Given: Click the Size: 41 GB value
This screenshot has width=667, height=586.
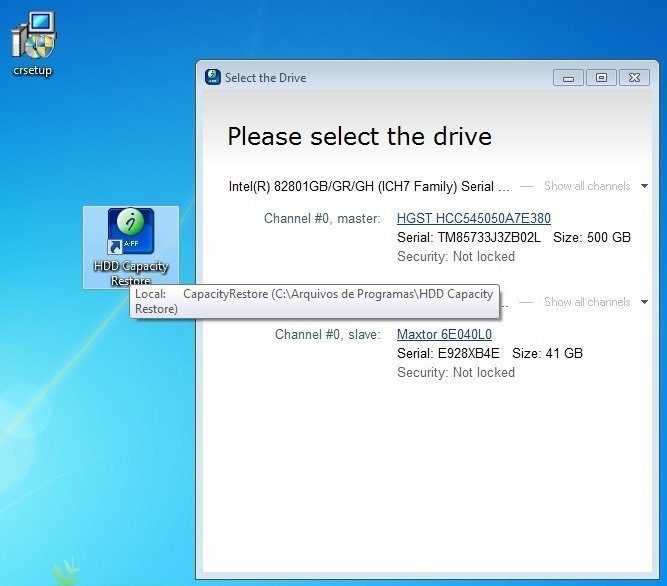Looking at the screenshot, I should click(x=547, y=353).
